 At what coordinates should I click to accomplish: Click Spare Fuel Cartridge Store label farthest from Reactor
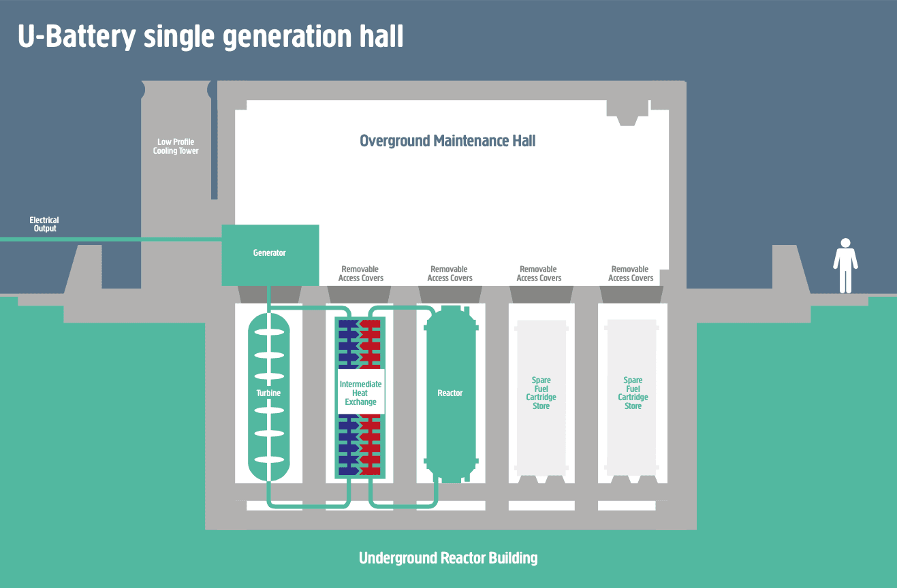[x=633, y=393]
